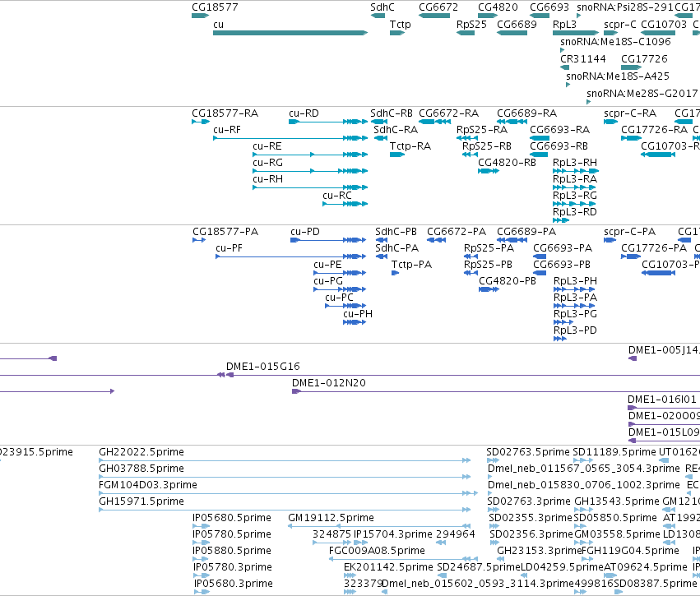This screenshot has width=700, height=596.
Task: Click the scpr-C-RA transcript
Action: tap(610, 122)
